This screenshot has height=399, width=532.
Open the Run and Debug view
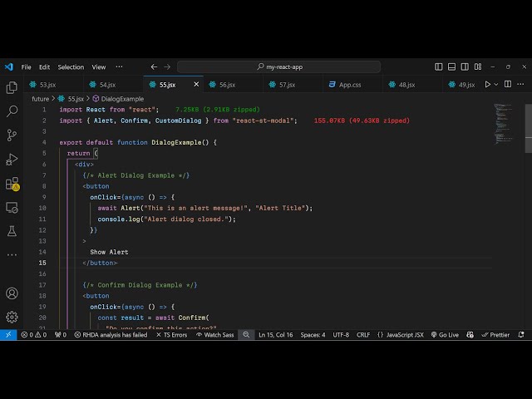coord(12,159)
